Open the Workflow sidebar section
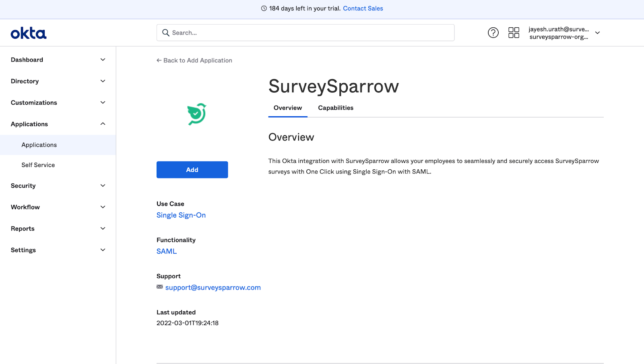The width and height of the screenshot is (644, 364). click(25, 207)
